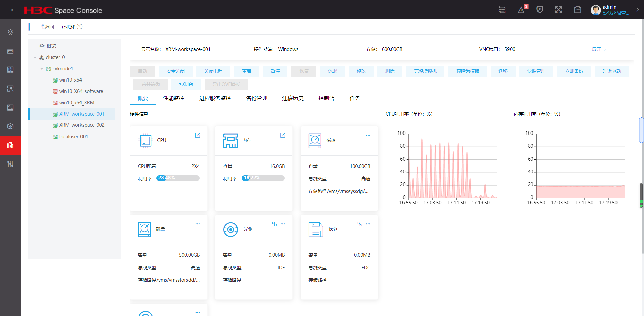Viewport: 644px width, 316px height.
Task: Collapse the cvknode1 host node
Action: (x=42, y=69)
